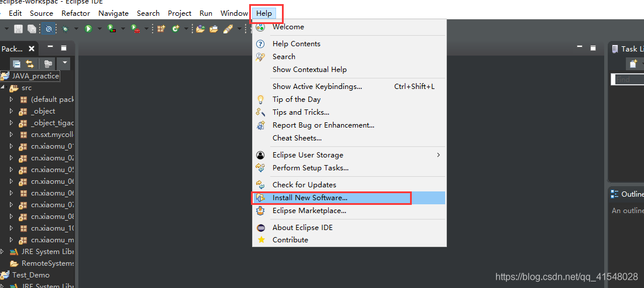644x288 pixels.
Task: Click New Task icon in Task List
Action: [x=633, y=64]
